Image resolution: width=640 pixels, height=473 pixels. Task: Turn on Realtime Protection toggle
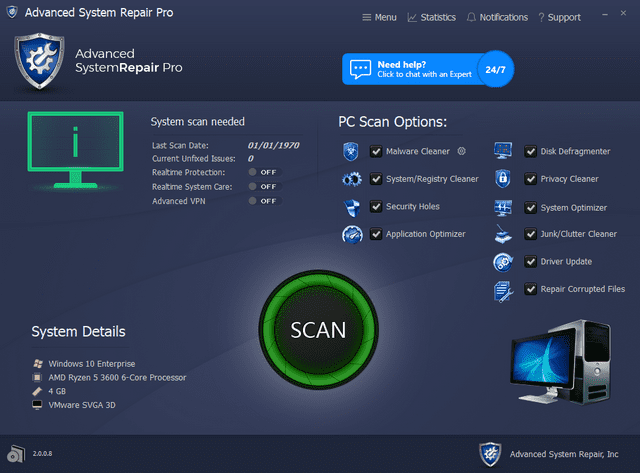click(266, 172)
